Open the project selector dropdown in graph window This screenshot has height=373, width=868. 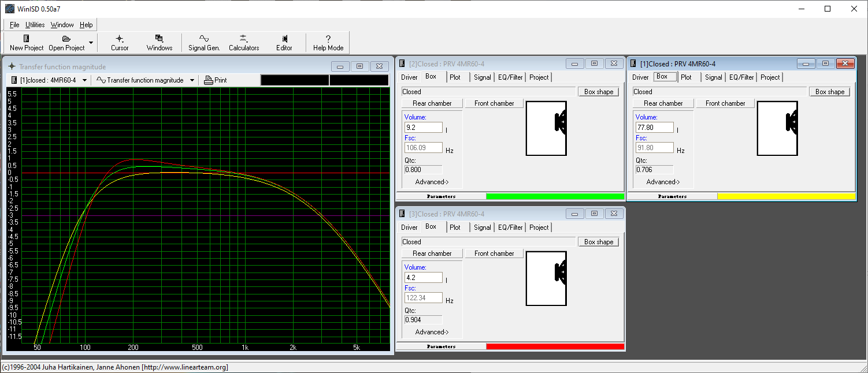(x=85, y=80)
